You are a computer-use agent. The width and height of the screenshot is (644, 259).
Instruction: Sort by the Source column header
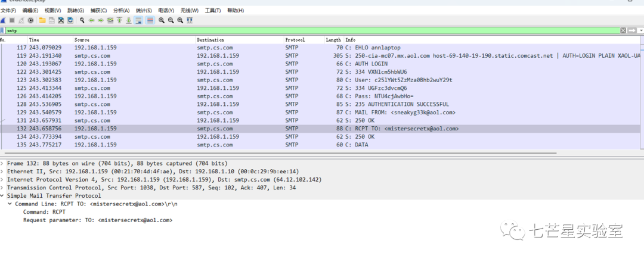click(134, 40)
